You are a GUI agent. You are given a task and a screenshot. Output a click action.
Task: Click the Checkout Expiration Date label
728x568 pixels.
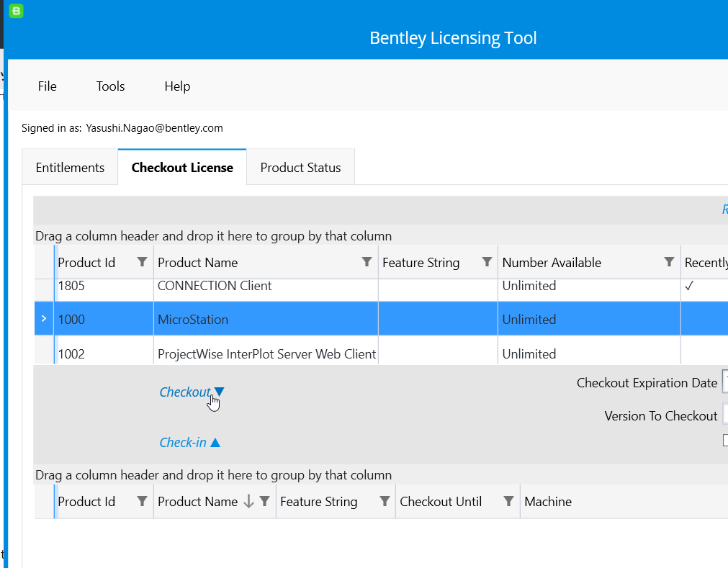[x=647, y=383]
